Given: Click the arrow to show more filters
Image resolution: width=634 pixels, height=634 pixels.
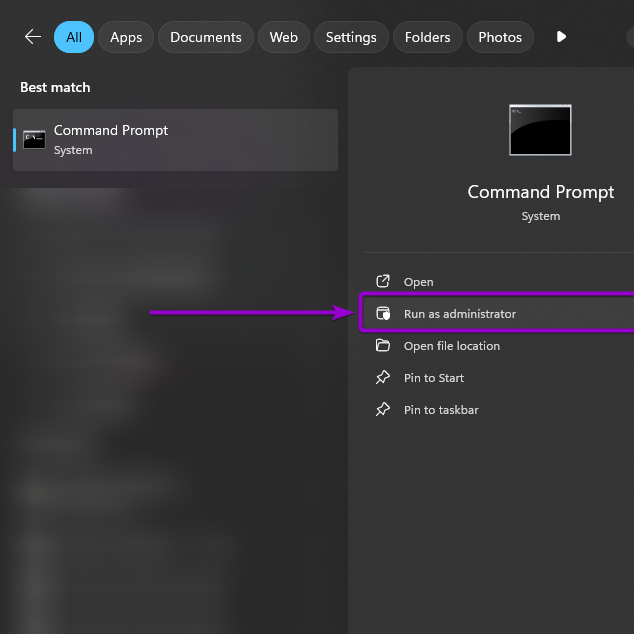Looking at the screenshot, I should pos(561,37).
